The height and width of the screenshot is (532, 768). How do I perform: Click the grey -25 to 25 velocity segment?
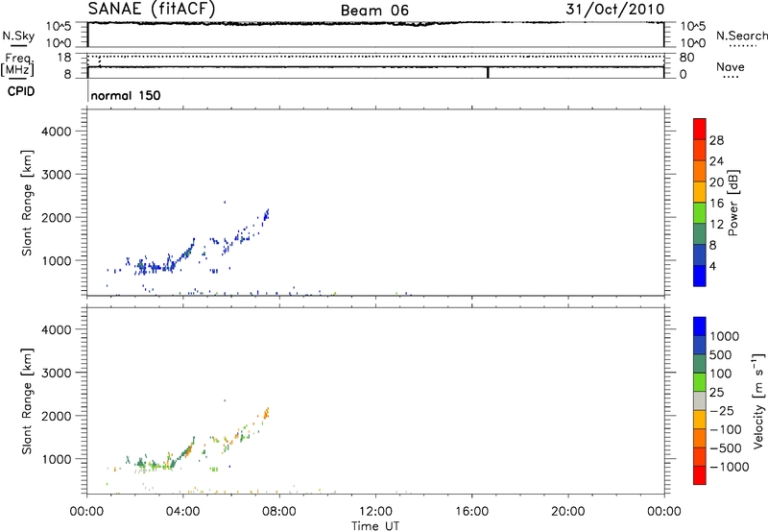tap(700, 401)
